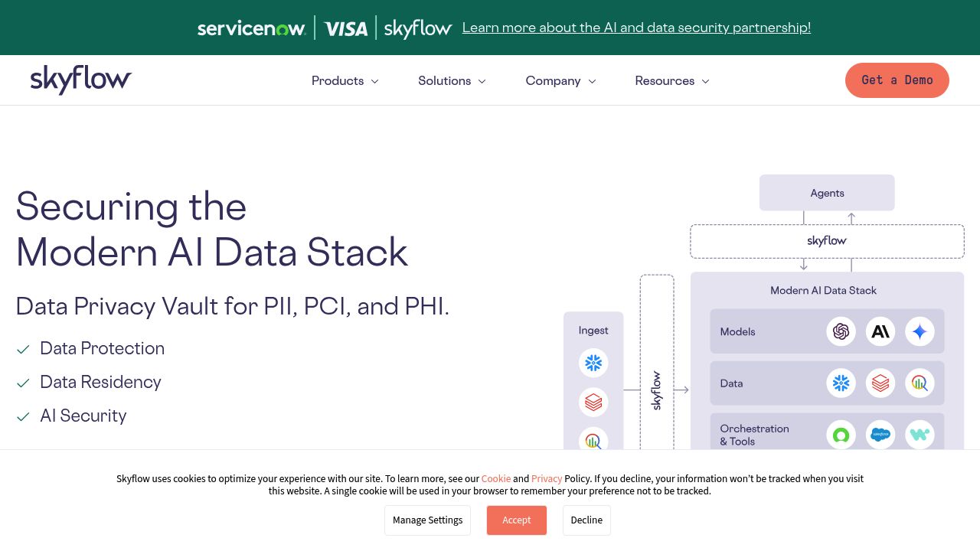980x551 pixels.
Task: Open the Resources menu label
Action: pos(665,81)
